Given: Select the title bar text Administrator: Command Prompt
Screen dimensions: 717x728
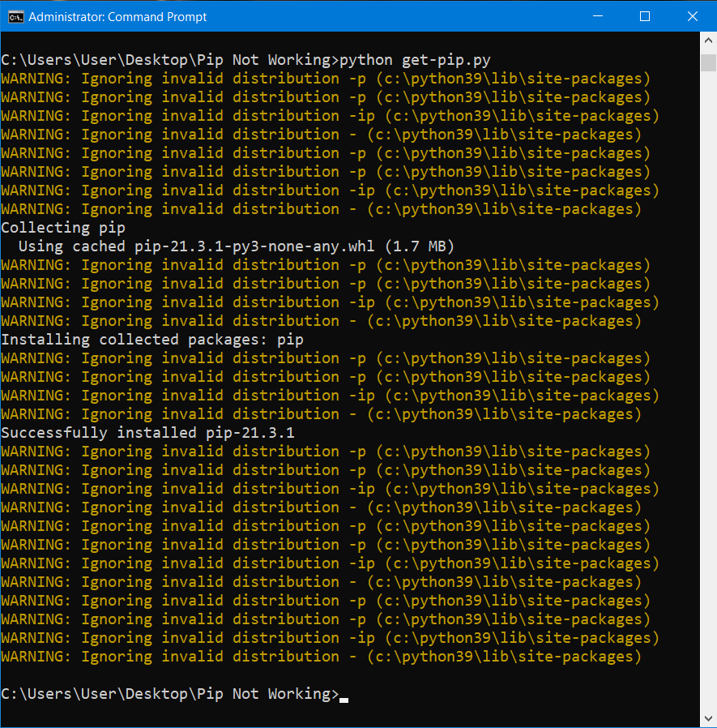Looking at the screenshot, I should coord(117,16).
